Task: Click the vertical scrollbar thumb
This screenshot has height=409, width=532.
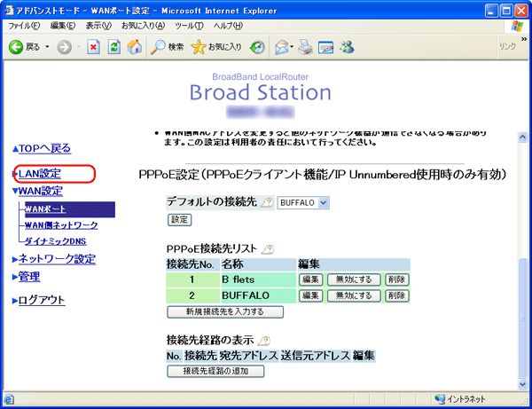Action: pos(522,318)
